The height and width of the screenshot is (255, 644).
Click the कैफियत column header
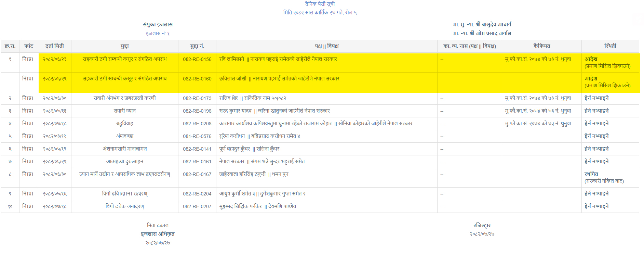click(541, 46)
